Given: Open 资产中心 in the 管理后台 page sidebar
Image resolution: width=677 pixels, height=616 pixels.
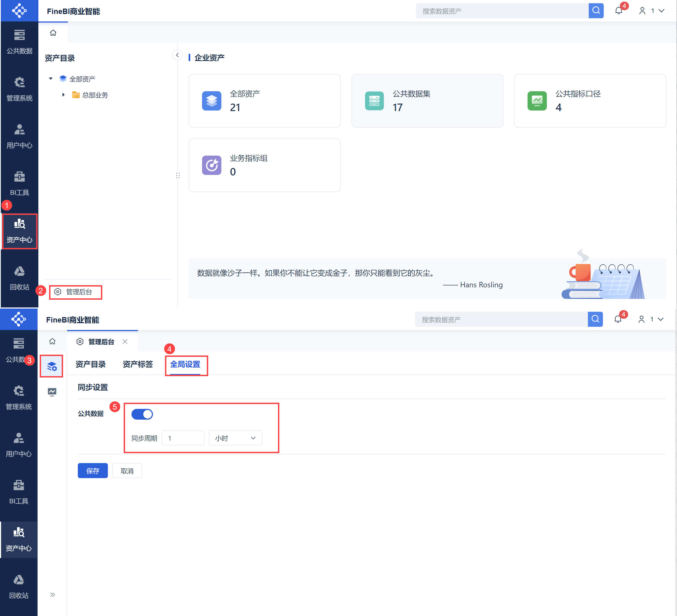Looking at the screenshot, I should point(19,540).
